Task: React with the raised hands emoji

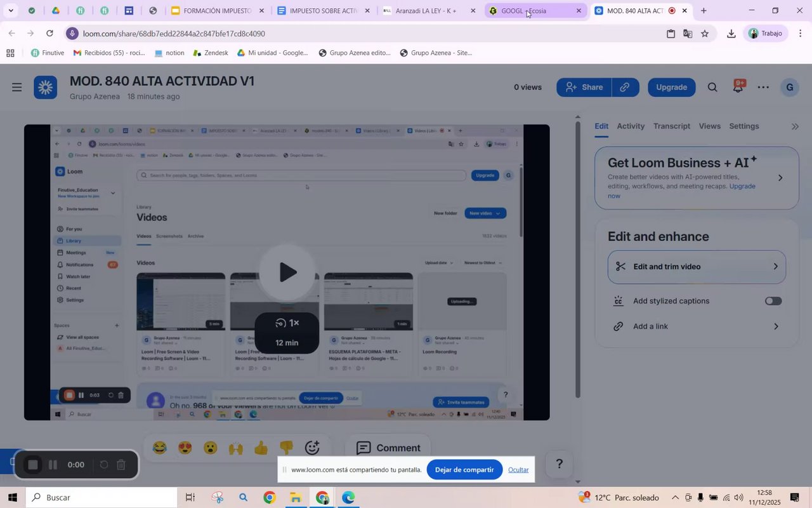Action: (235, 448)
